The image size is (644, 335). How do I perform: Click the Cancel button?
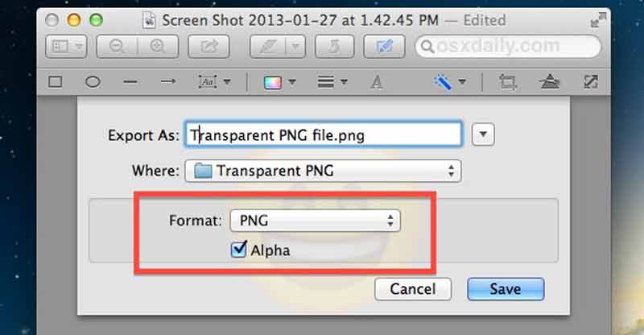pos(412,289)
